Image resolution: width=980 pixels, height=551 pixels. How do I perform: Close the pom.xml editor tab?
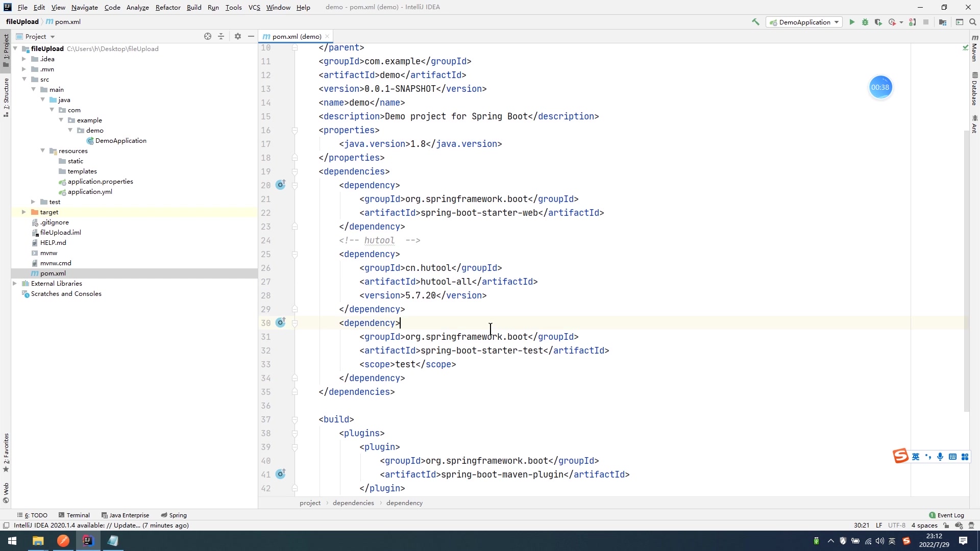[x=327, y=36]
